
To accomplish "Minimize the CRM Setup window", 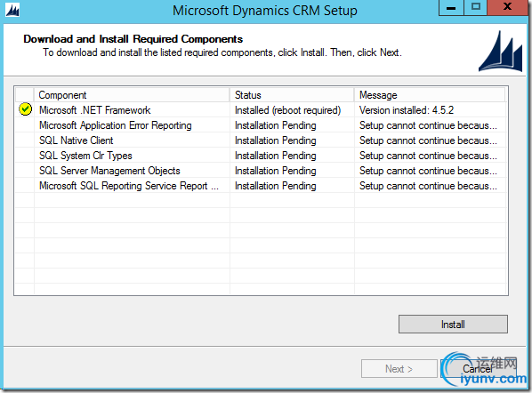I will coord(451,7).
